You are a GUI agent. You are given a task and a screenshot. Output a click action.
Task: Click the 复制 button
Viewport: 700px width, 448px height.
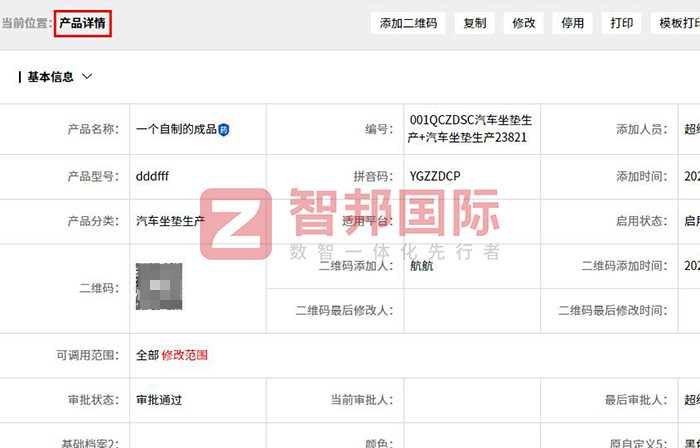coord(474,23)
